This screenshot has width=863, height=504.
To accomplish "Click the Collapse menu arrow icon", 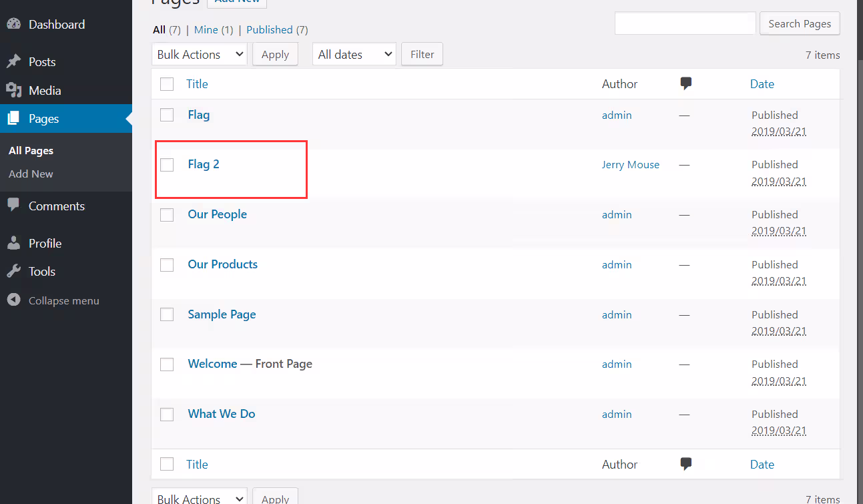I will [13, 300].
